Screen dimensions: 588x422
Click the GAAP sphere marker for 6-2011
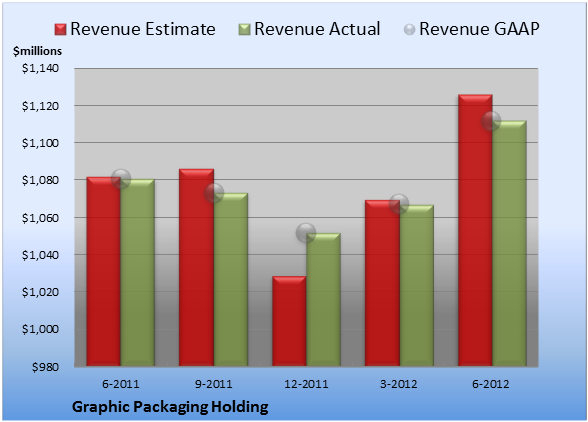[121, 179]
